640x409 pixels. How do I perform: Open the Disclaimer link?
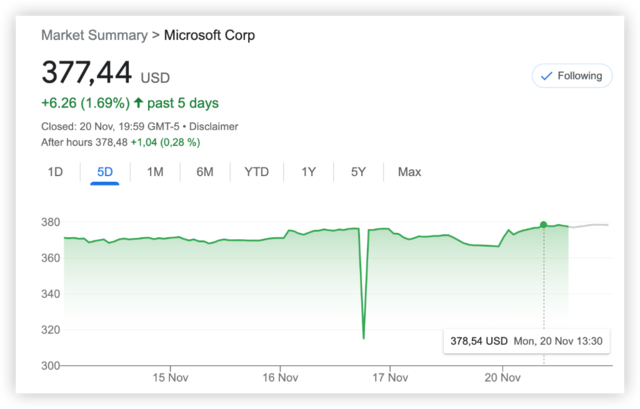tap(213, 127)
